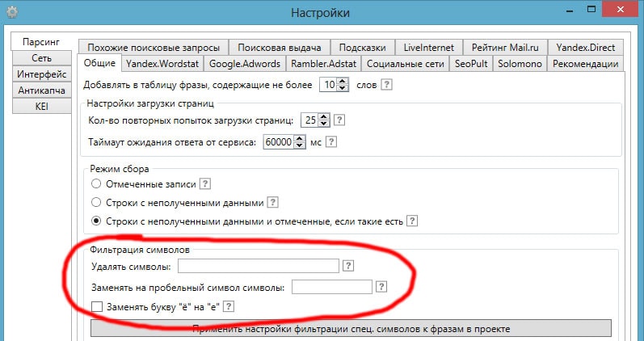Apply special symbol filtering settings to project phrases
Screen dimensions: 644x341
point(351,329)
